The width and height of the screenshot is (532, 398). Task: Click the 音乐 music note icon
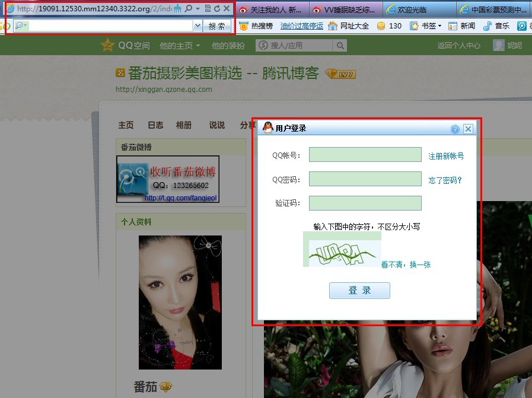tap(487, 26)
